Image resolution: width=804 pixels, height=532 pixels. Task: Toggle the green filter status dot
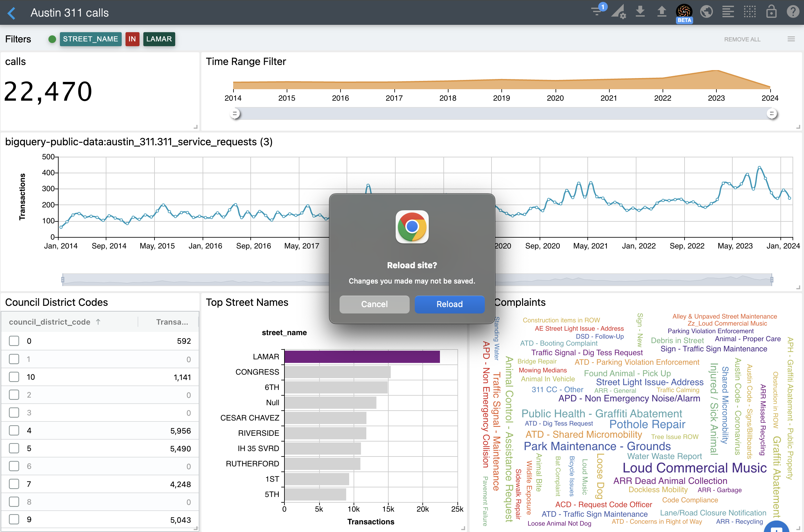pos(52,39)
